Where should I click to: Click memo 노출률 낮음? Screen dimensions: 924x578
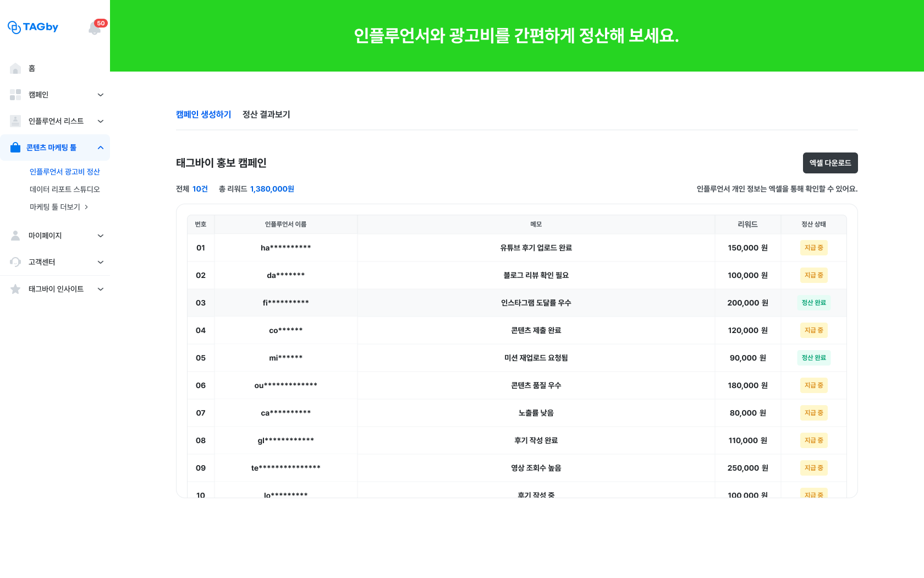click(536, 413)
